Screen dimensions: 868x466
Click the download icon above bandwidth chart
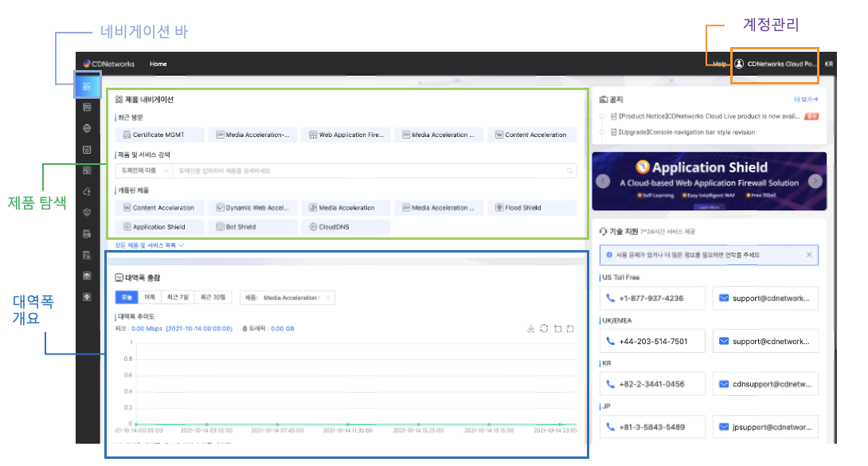531,328
